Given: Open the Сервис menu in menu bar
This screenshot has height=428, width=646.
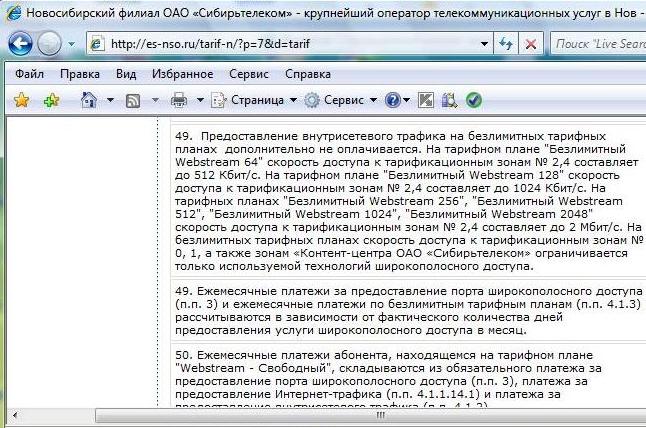Looking at the screenshot, I should point(249,74).
